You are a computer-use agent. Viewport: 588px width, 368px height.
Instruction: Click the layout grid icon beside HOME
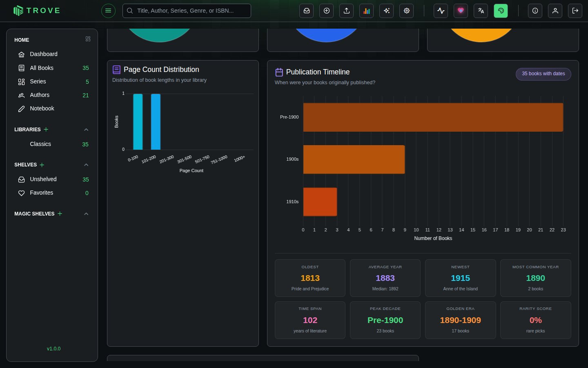[x=88, y=39]
